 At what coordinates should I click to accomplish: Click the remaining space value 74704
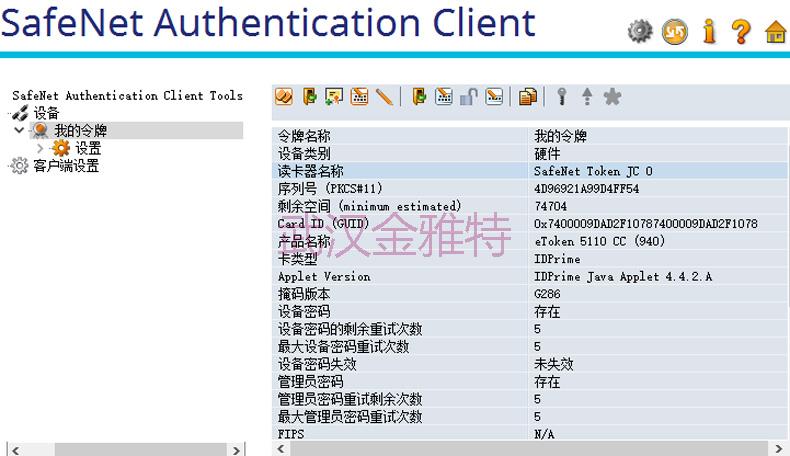[550, 207]
